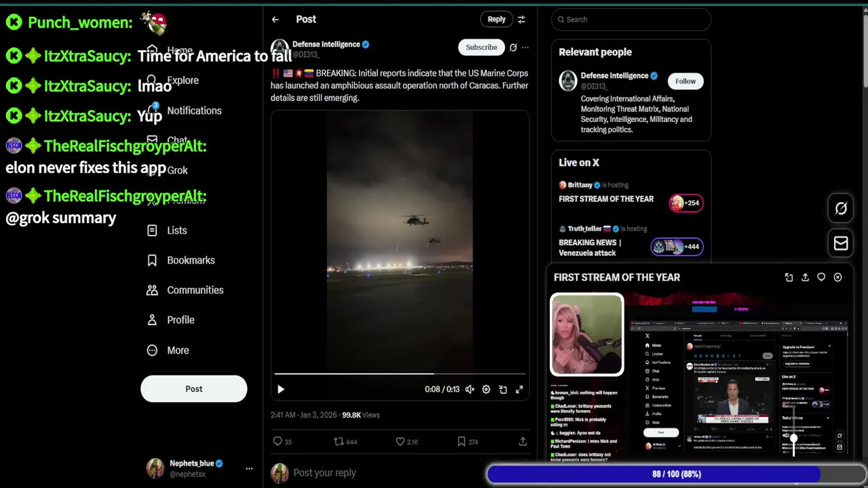This screenshot has width=868, height=488.
Task: Open the three-dot menu on the post
Action: point(525,47)
